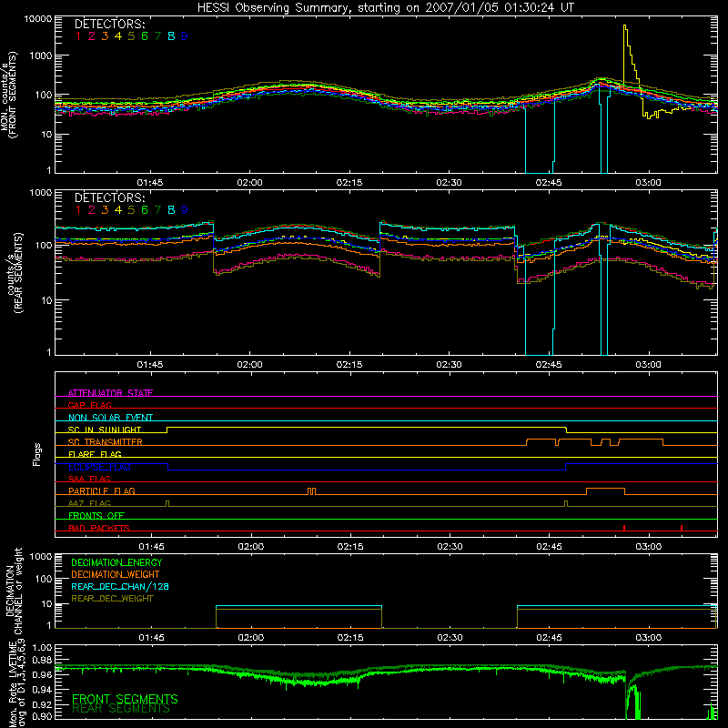Image resolution: width=728 pixels, height=728 pixels.
Task: Select the GAP_FLAG label
Action: click(90, 405)
